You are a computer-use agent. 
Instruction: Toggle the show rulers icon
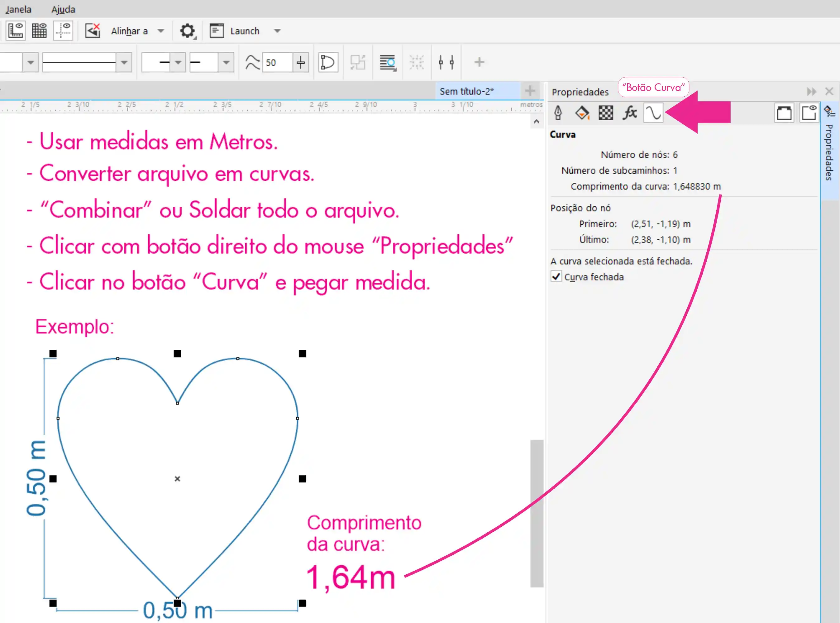tap(16, 31)
